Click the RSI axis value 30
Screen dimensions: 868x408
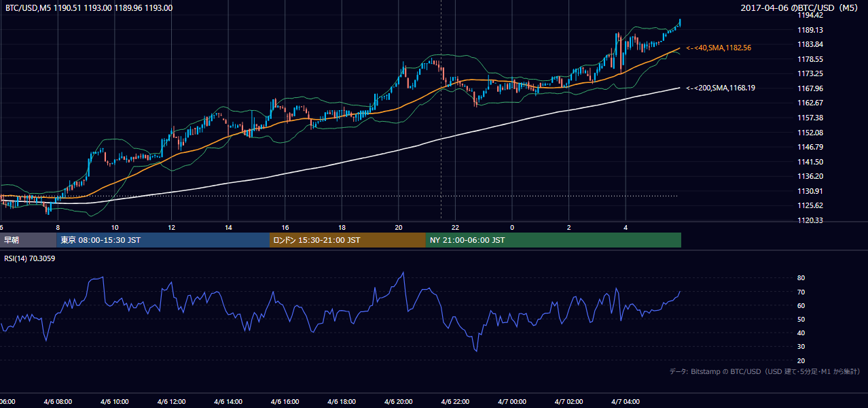point(801,347)
